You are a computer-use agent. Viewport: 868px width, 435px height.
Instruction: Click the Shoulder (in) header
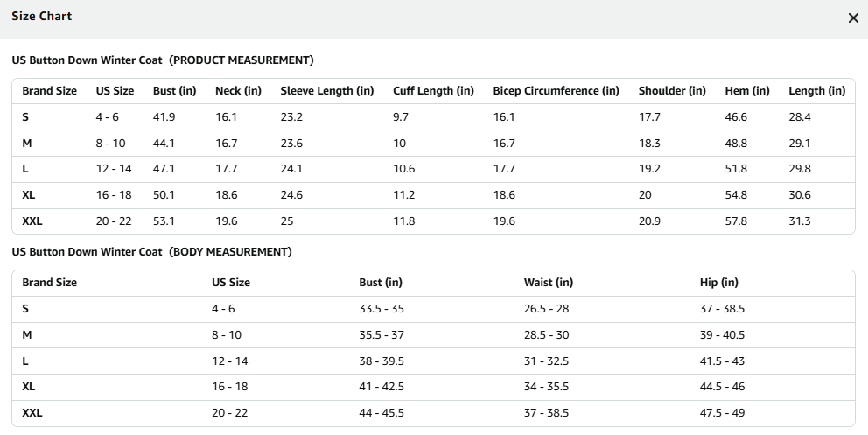672,91
